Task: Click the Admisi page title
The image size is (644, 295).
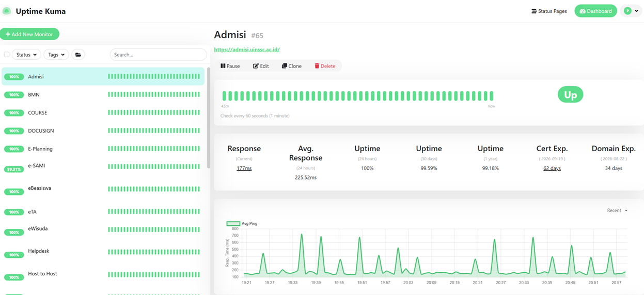Action: (x=230, y=35)
